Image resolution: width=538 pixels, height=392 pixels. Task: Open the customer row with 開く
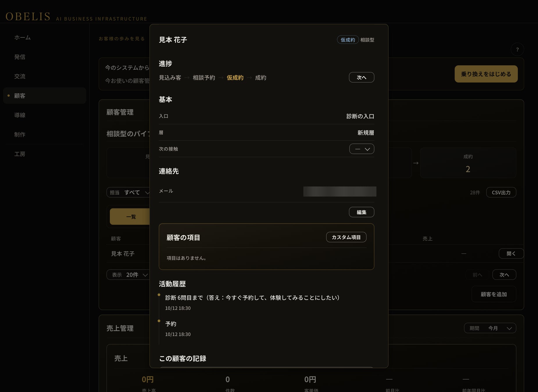pos(511,253)
